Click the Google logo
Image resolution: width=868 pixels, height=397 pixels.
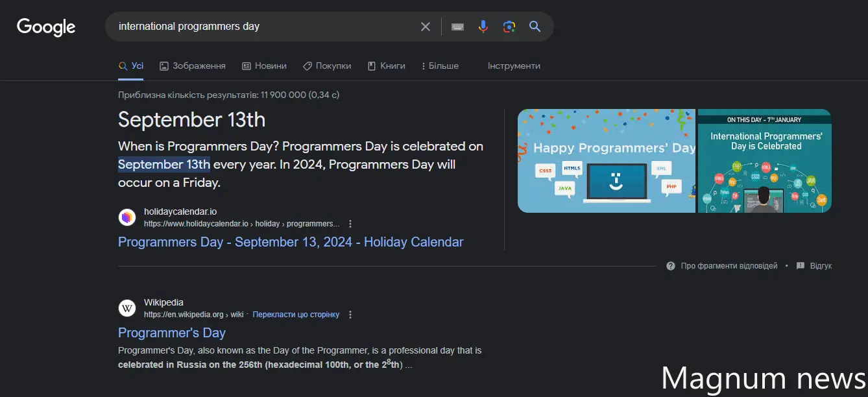[x=46, y=27]
